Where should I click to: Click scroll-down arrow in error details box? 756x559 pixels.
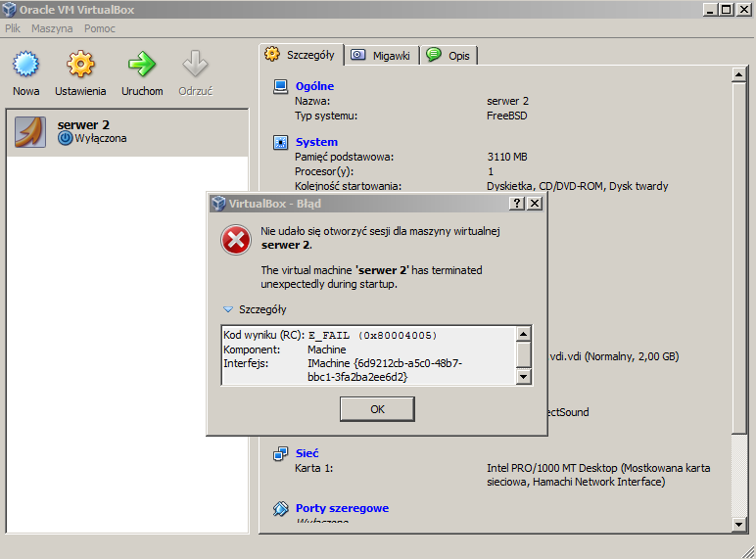[523, 376]
